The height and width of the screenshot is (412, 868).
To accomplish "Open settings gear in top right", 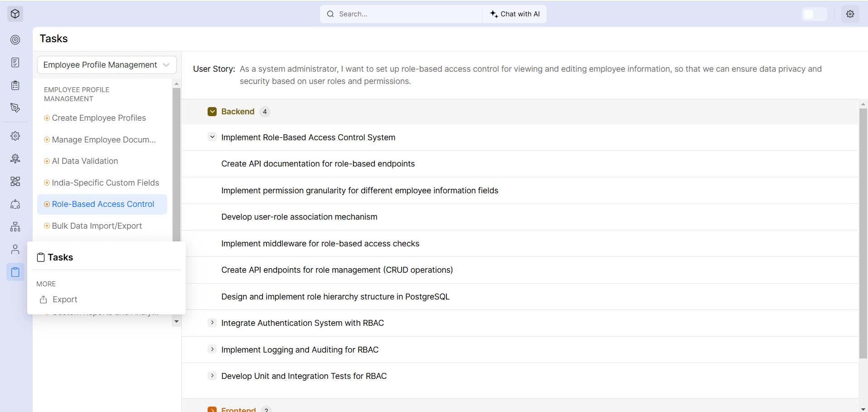I will click(x=850, y=14).
